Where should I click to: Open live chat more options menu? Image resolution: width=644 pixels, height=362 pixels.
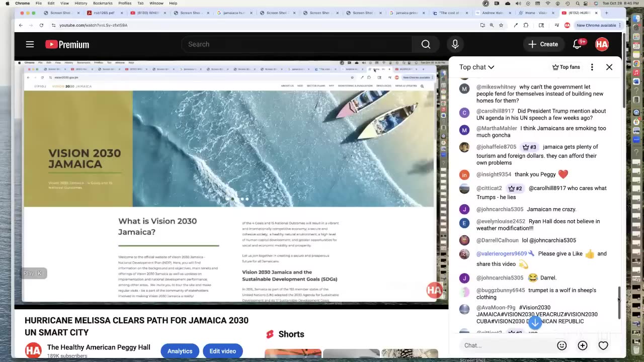coord(592,67)
